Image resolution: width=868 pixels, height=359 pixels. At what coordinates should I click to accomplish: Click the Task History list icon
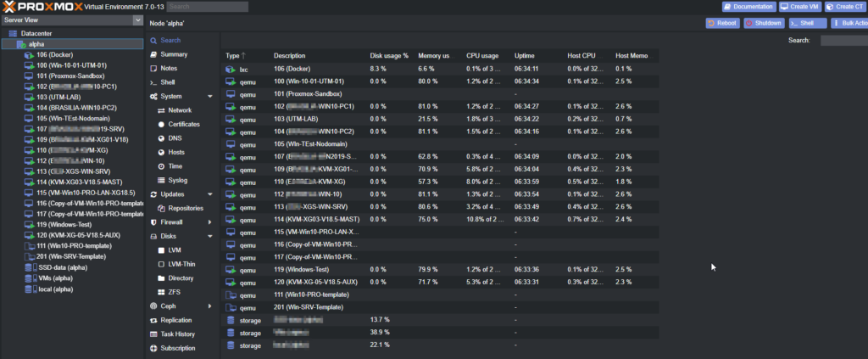coord(154,334)
